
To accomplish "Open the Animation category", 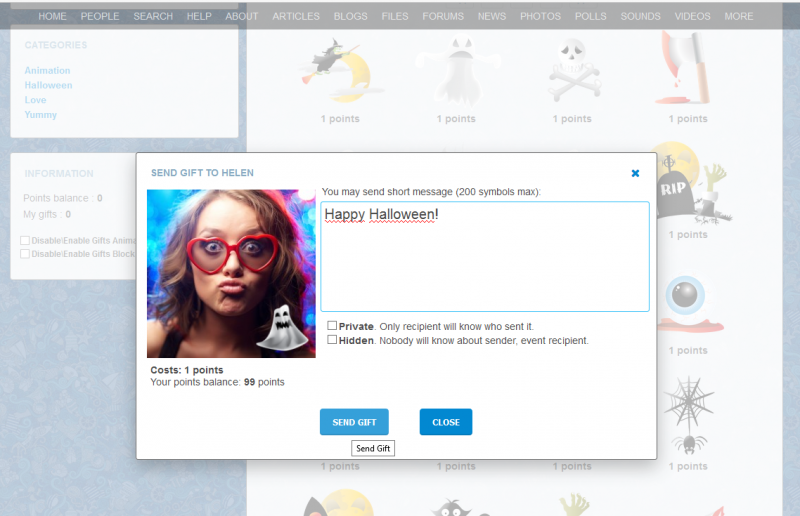I will click(47, 70).
